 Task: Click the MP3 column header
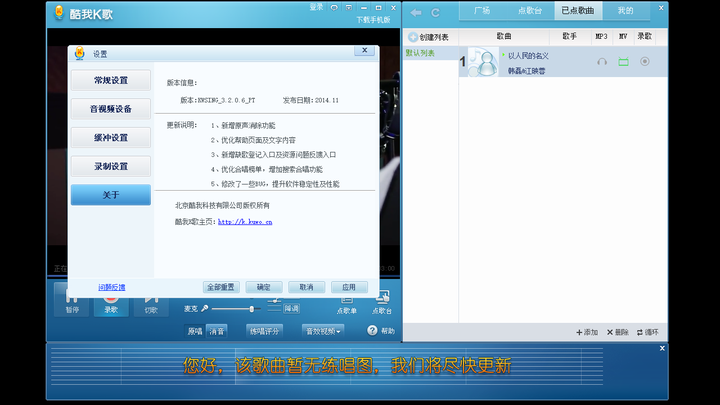(601, 36)
